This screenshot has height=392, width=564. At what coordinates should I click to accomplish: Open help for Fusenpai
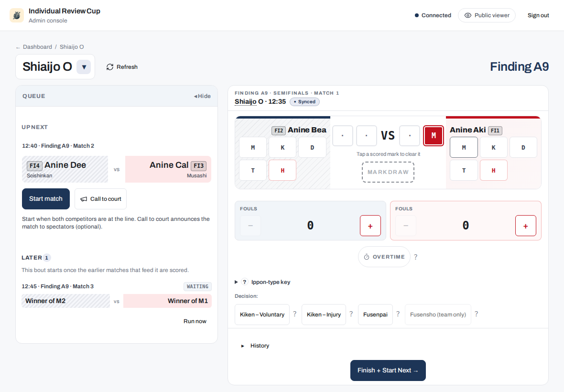[398, 314]
